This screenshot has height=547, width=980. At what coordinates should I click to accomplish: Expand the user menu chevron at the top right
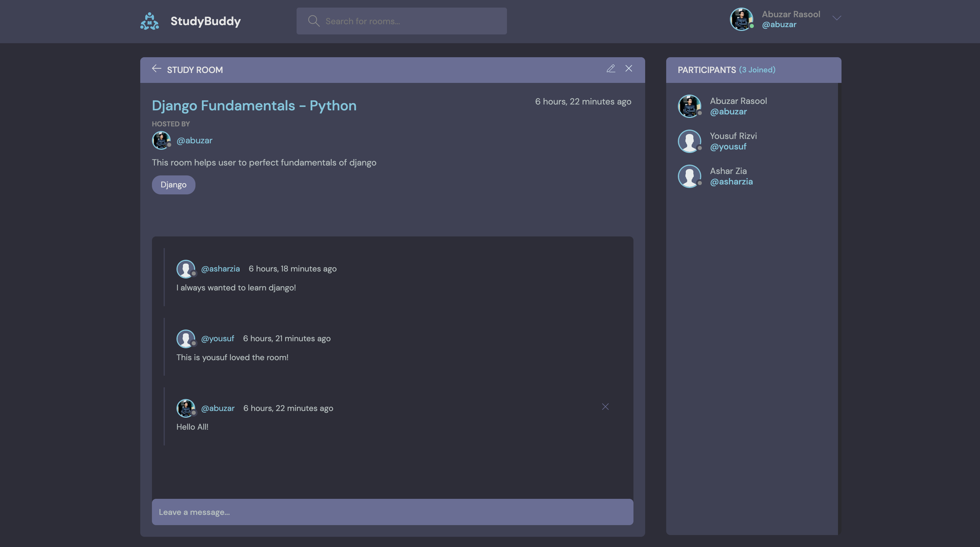point(836,18)
